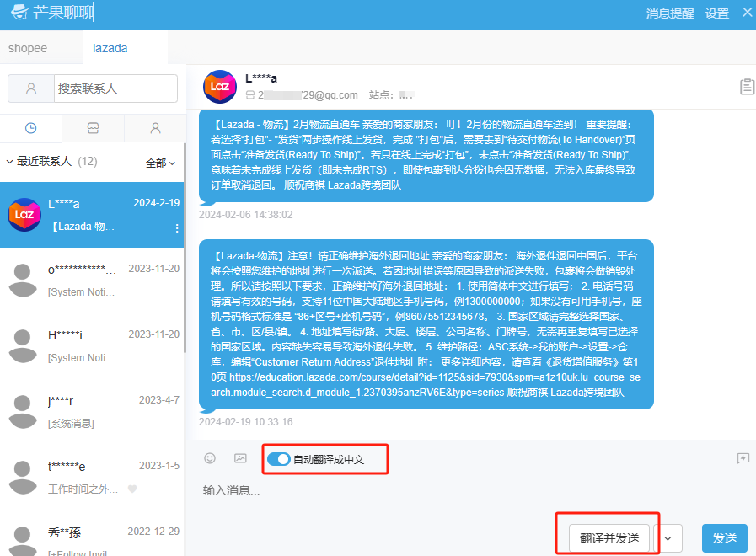
Task: Toggle 自动翻译成中文 auto-translate switch
Action: point(279,459)
